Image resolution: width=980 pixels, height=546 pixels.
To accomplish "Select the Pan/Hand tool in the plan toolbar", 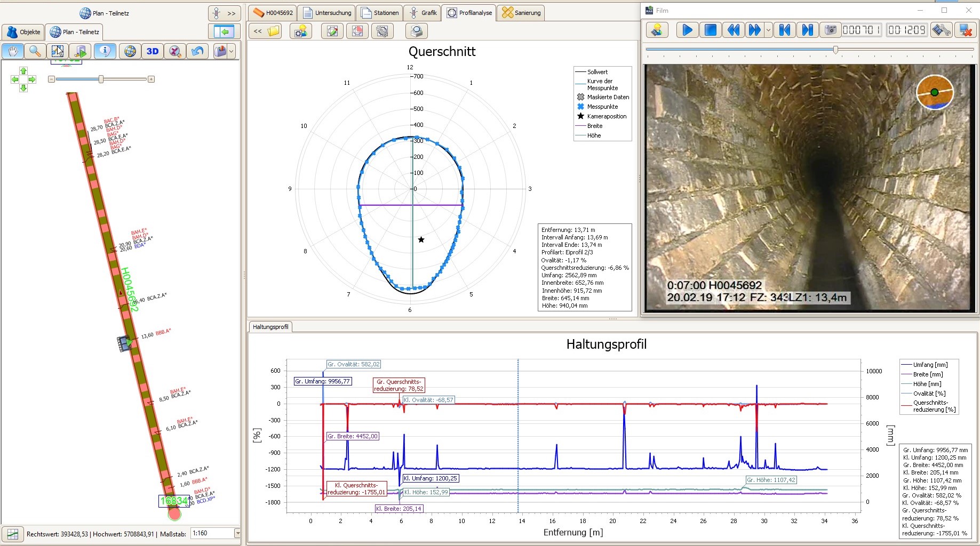I will [x=12, y=51].
